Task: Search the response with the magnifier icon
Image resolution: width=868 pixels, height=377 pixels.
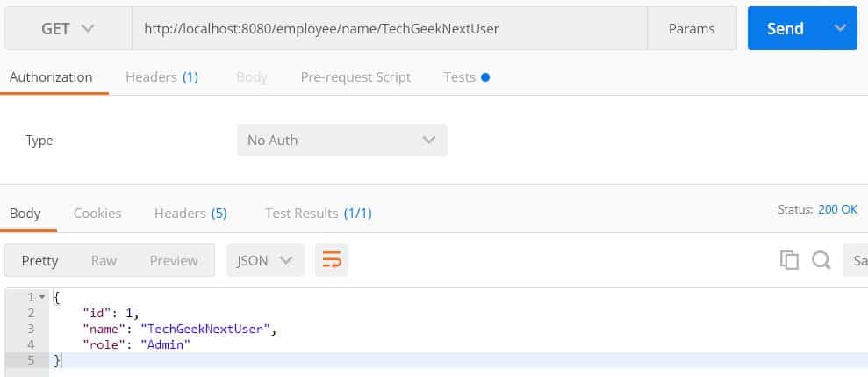Action: click(821, 260)
